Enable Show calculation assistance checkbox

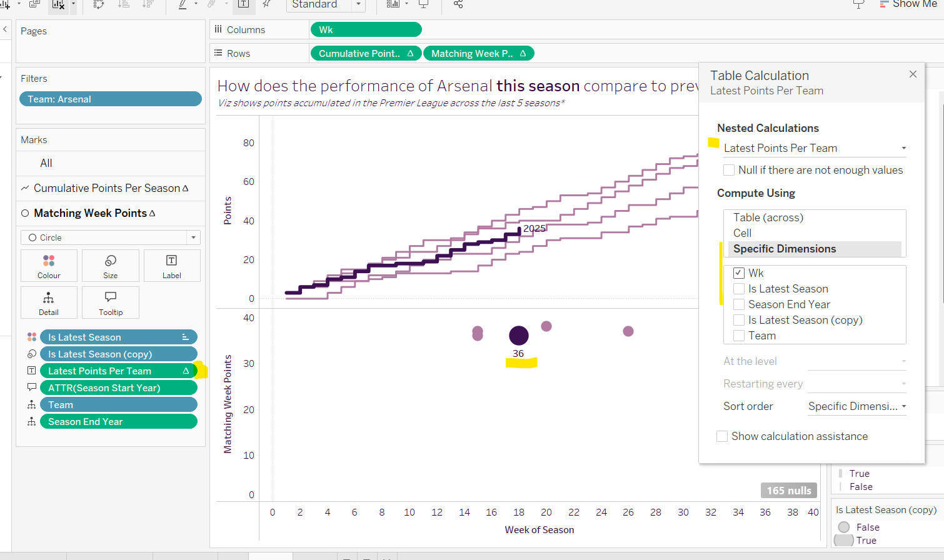click(x=722, y=436)
